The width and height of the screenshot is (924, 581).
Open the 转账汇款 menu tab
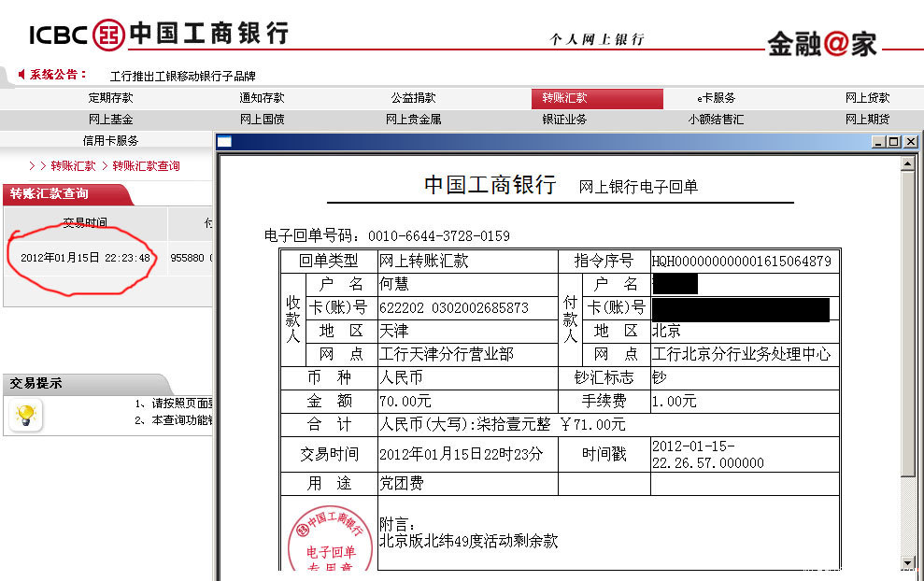[x=597, y=98]
